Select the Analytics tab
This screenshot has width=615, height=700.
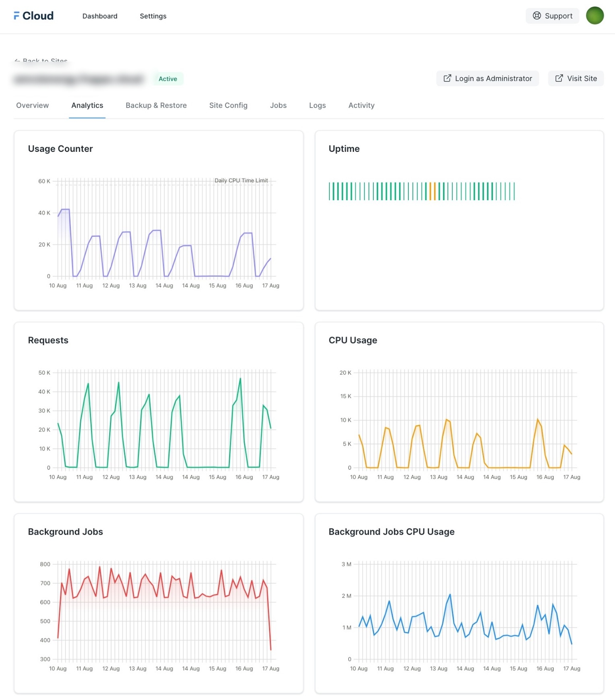87,106
